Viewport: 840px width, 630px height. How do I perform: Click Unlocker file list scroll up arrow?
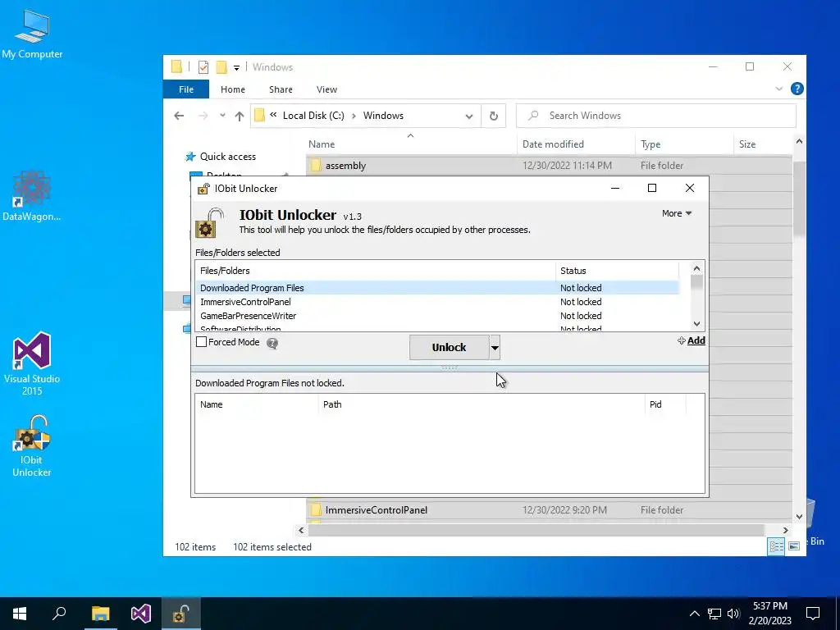pyautogui.click(x=696, y=268)
